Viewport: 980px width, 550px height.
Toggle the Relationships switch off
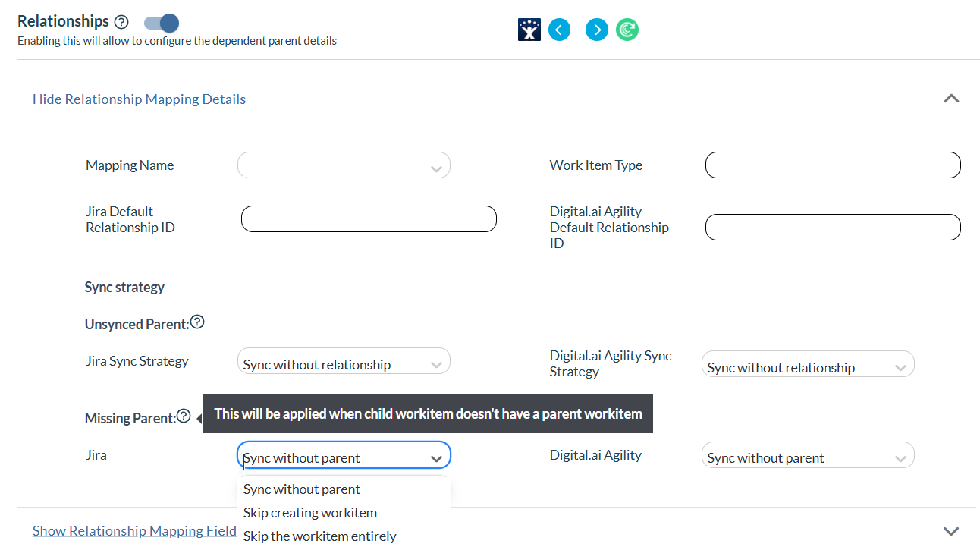pyautogui.click(x=162, y=23)
